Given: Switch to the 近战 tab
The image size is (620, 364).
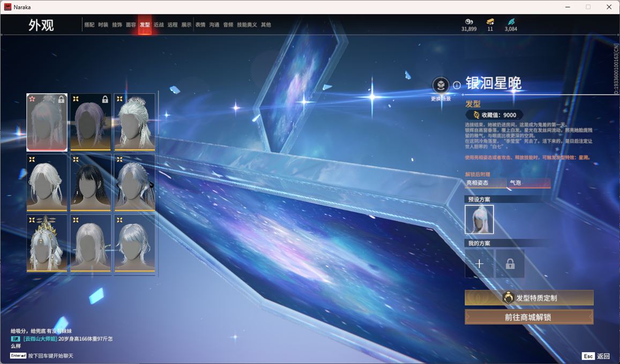Looking at the screenshot, I should click(159, 25).
